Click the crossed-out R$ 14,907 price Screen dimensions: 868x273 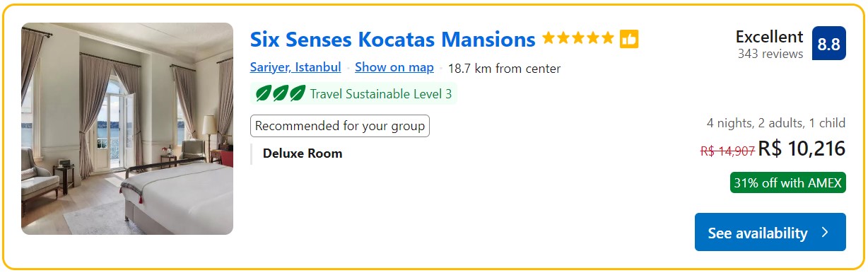coord(727,151)
